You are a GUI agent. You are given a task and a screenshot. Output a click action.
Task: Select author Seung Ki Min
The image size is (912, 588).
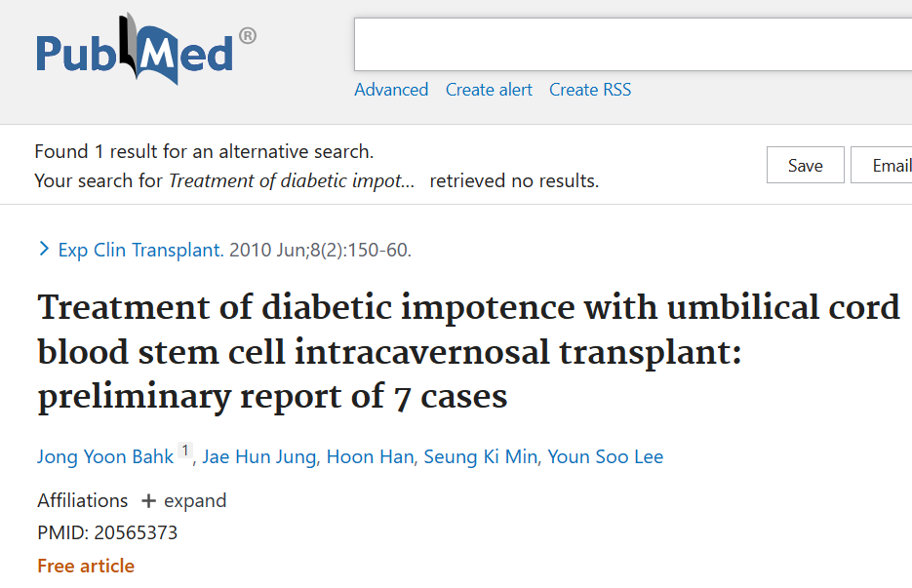click(480, 457)
